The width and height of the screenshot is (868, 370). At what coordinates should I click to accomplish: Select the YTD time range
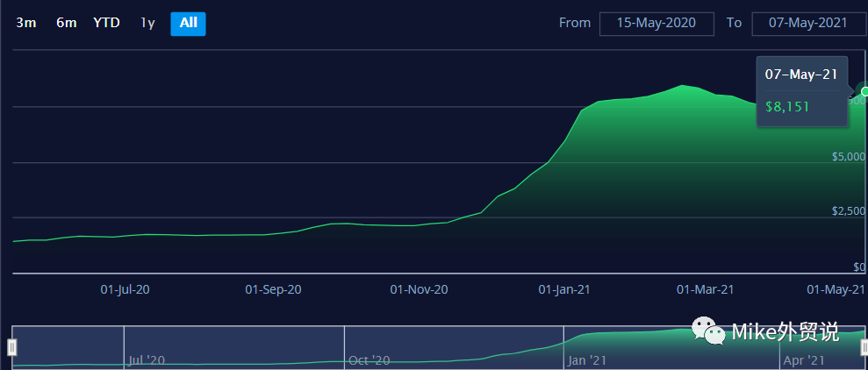coord(107,23)
